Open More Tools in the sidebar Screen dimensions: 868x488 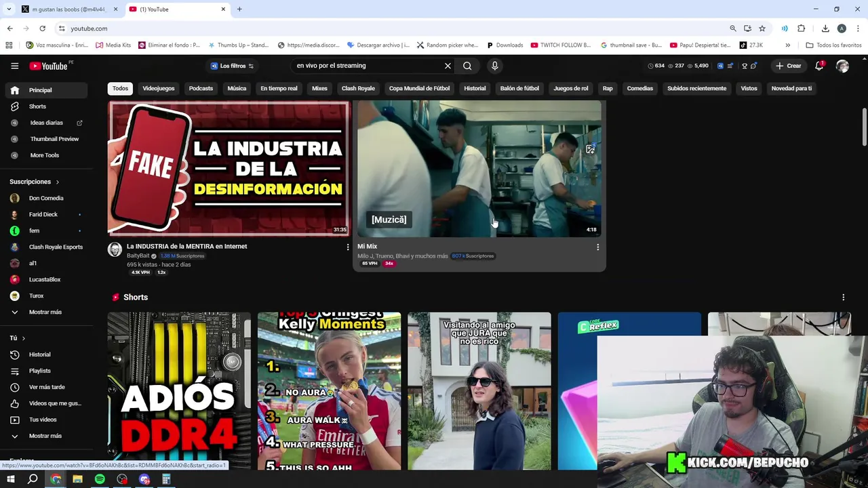coord(46,155)
